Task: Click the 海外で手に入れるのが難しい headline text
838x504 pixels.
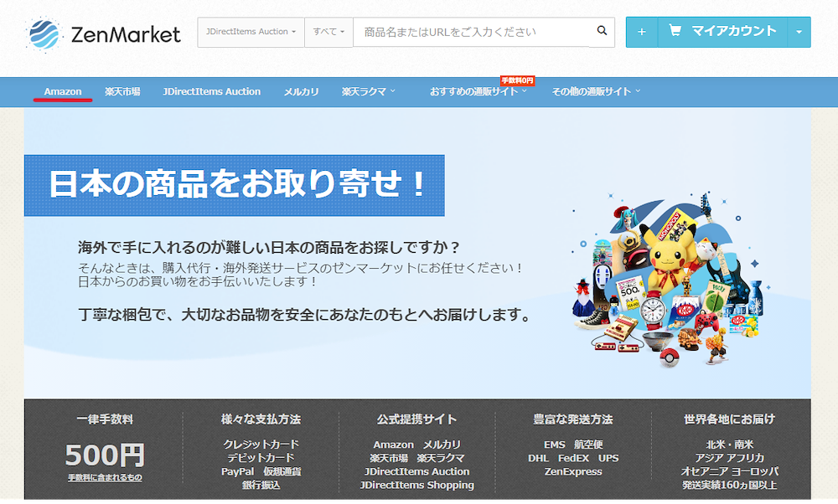Action: click(x=269, y=247)
